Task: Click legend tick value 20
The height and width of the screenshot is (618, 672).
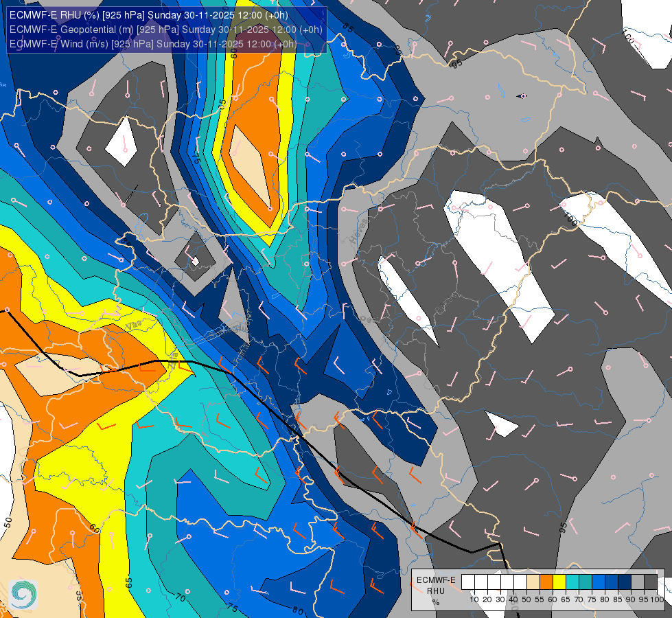Action: coord(487,599)
